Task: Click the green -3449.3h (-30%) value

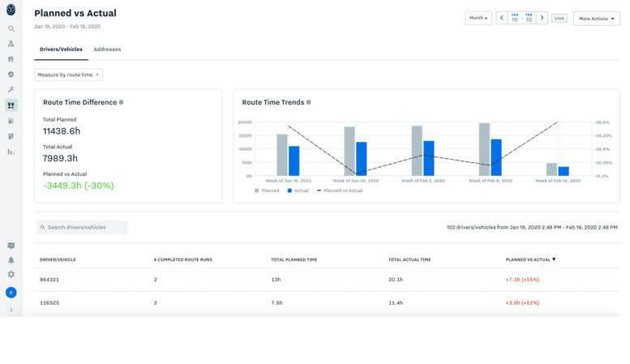Action: tap(79, 186)
